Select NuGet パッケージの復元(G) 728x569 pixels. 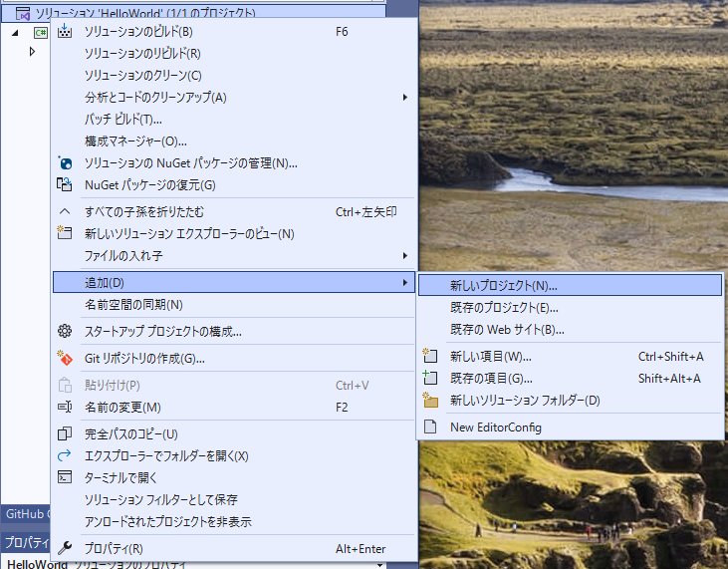tap(234, 185)
